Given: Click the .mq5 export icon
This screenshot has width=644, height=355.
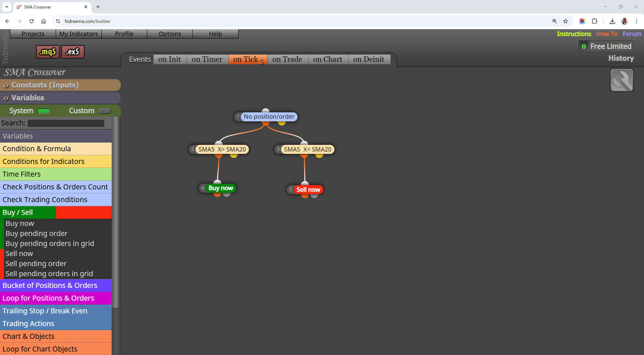Looking at the screenshot, I should click(x=47, y=52).
